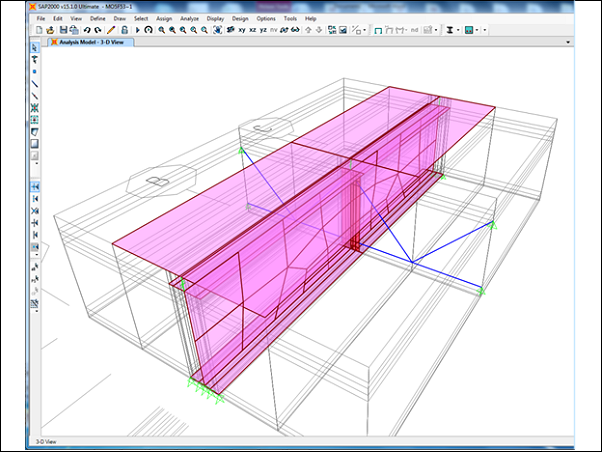Screen dimensions: 602x452
Task: Open the toolbar options dropdown at far right
Action: (x=485, y=30)
